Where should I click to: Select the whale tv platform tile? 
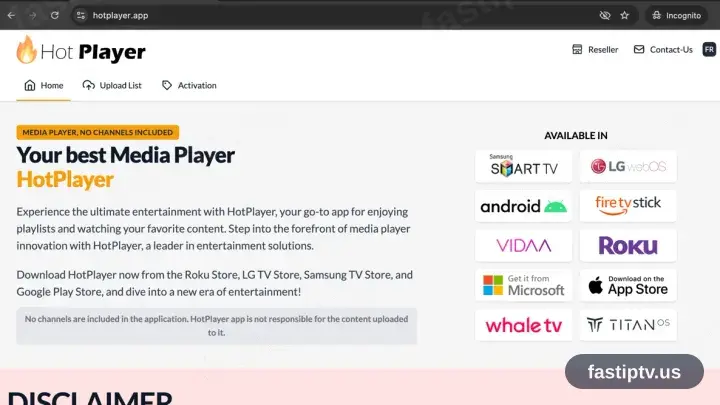pos(523,325)
